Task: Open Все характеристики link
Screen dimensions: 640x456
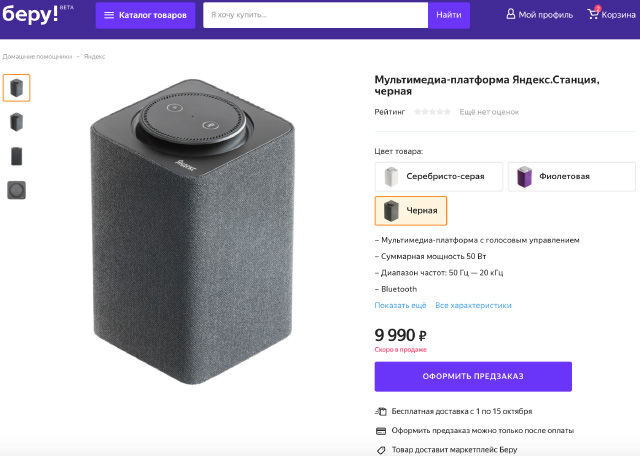Action: click(473, 305)
